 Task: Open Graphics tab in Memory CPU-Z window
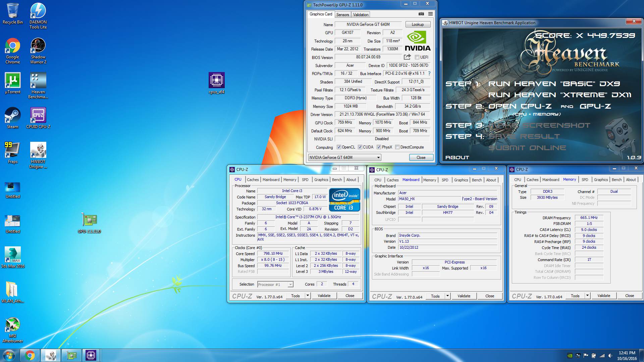tap(601, 180)
